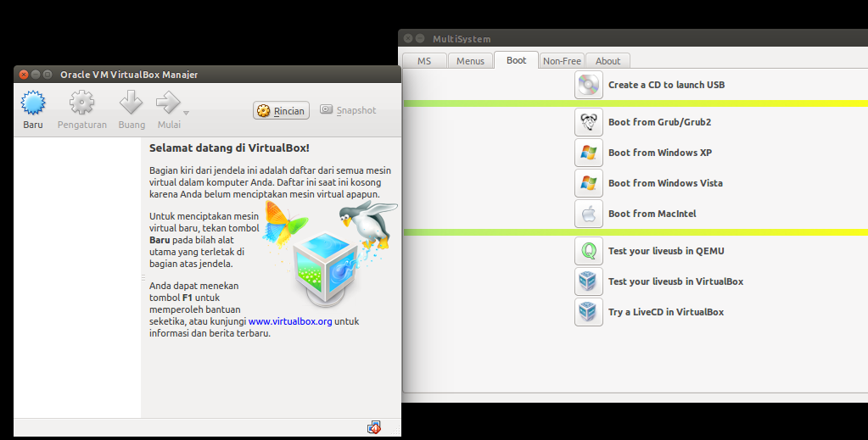Click the cube icon for Test your liveusb in VirtualBox
Image resolution: width=868 pixels, height=440 pixels.
(x=589, y=281)
